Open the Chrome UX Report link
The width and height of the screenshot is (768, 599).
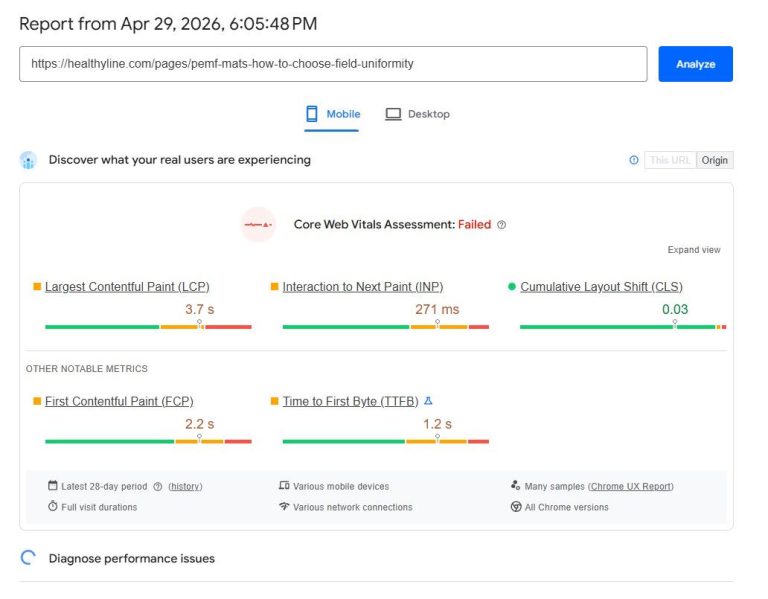tap(630, 486)
